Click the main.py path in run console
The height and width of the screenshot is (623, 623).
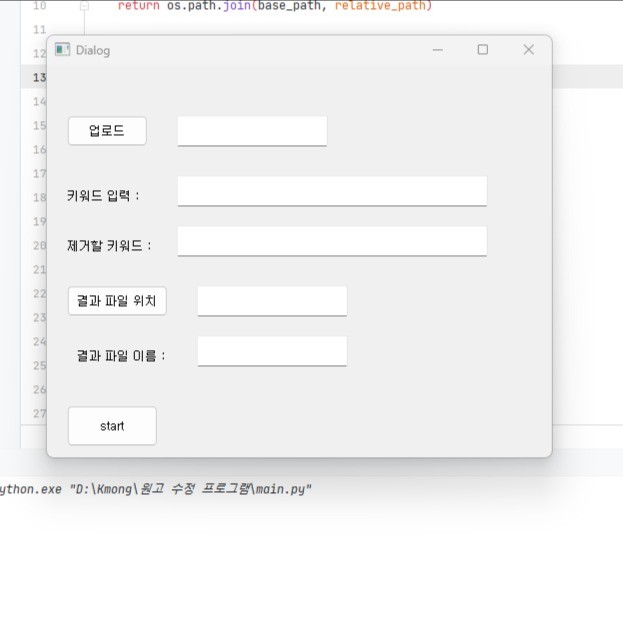point(191,489)
